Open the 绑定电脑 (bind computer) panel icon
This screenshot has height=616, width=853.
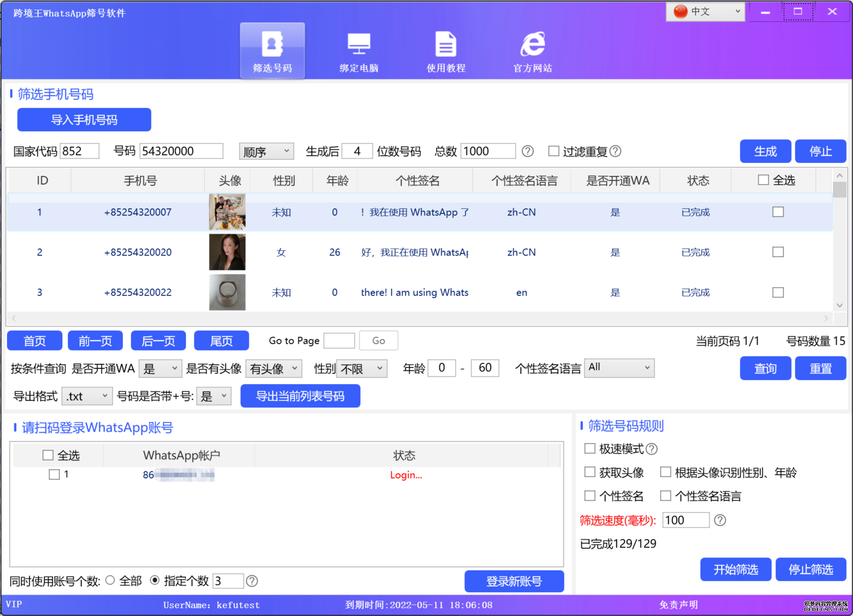point(358,50)
